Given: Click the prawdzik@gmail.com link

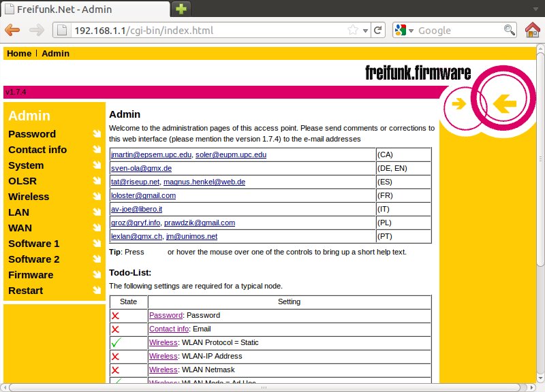Looking at the screenshot, I should coord(200,223).
